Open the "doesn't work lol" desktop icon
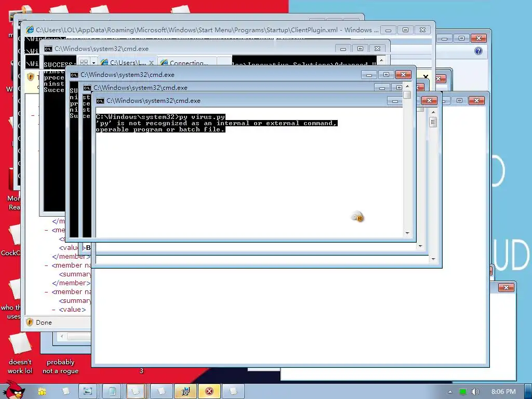 pos(20,353)
